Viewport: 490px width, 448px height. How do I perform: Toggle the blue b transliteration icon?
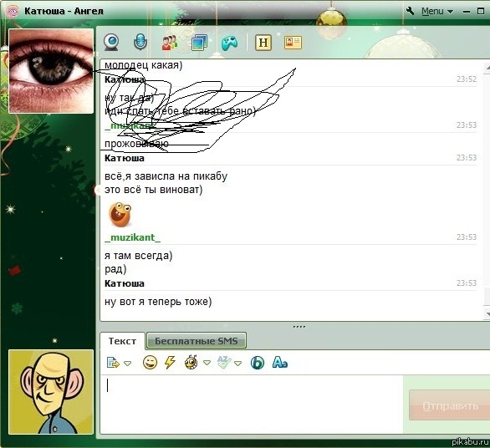pyautogui.click(x=258, y=363)
